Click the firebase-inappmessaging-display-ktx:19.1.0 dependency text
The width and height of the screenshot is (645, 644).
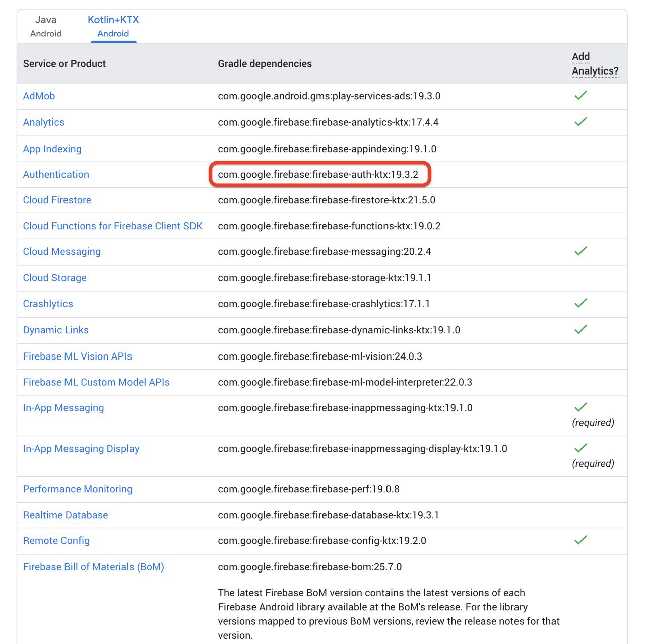point(362,449)
